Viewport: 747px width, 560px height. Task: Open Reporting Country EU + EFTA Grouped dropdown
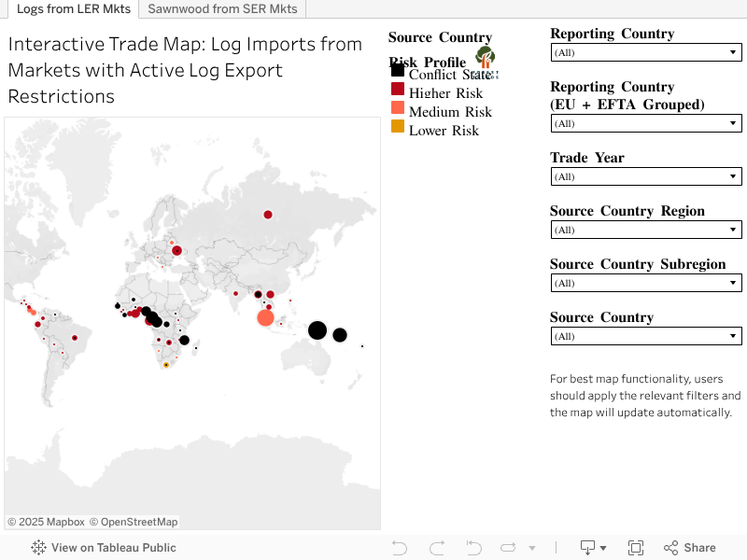646,124
